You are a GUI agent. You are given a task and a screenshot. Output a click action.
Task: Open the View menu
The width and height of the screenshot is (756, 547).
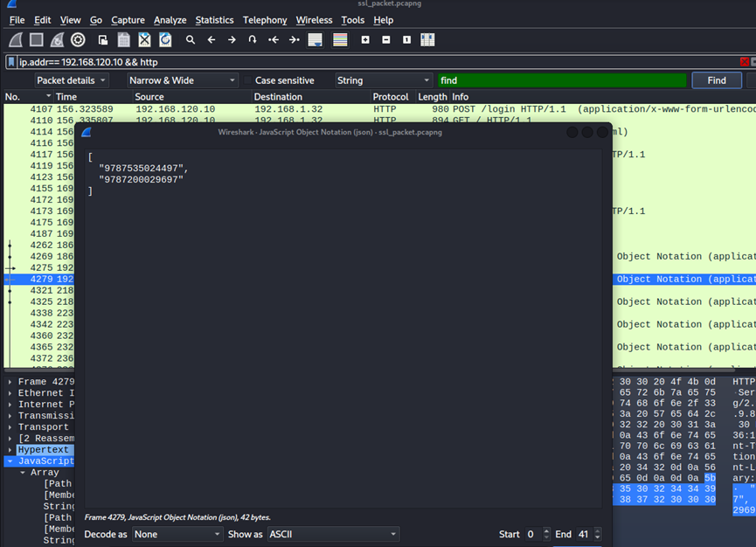tap(71, 20)
